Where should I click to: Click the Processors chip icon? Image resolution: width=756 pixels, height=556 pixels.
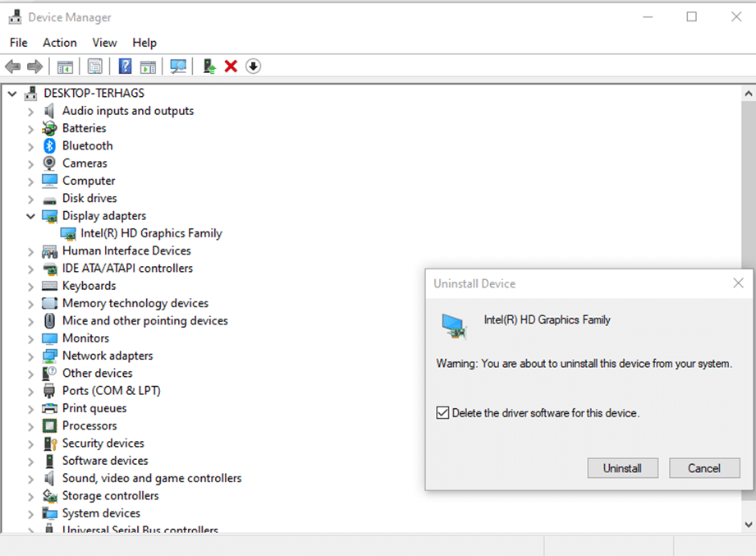coord(49,425)
